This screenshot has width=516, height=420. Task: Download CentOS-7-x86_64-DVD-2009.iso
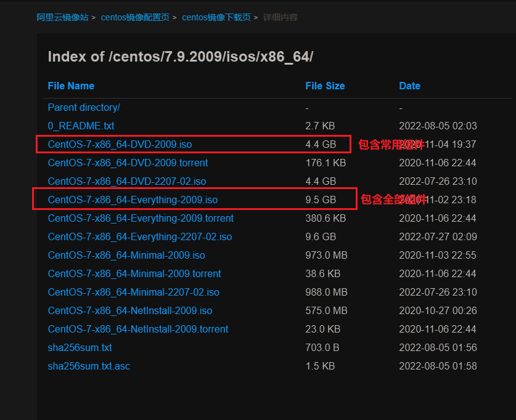[x=120, y=144]
